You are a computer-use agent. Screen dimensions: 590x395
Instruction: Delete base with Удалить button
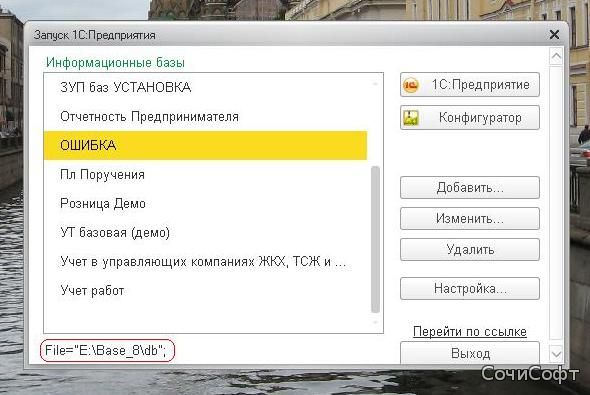[470, 249]
